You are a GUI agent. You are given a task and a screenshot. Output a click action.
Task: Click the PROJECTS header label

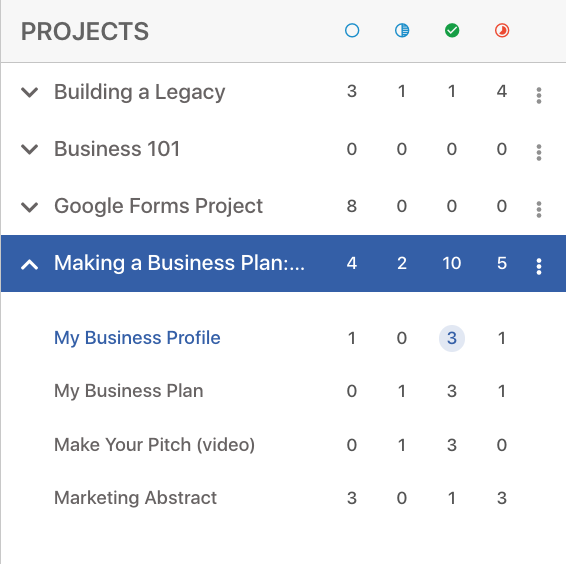85,31
